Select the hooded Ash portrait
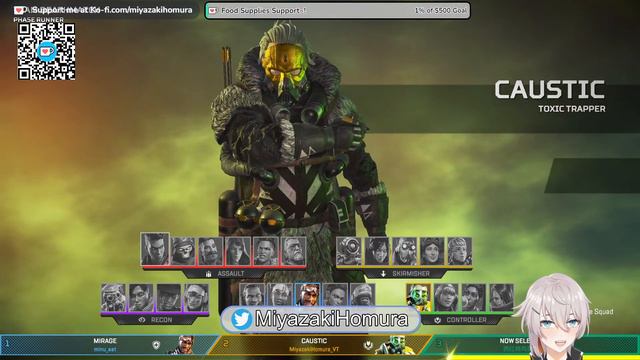640x360 pixels. point(238,251)
